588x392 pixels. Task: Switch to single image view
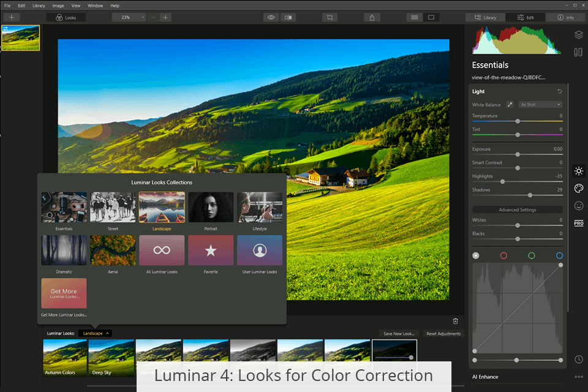click(431, 17)
